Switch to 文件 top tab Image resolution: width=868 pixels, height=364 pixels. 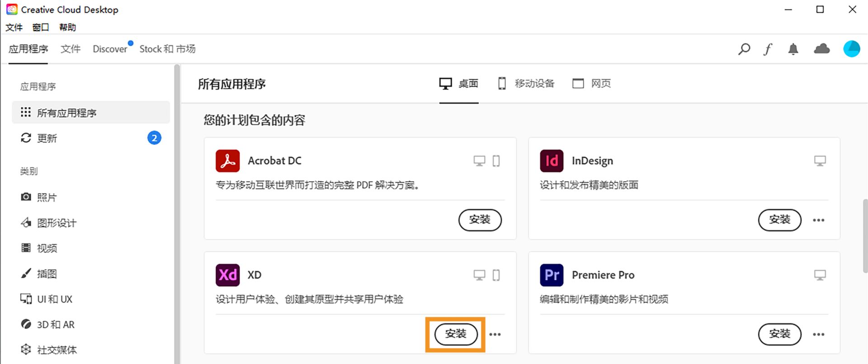point(71,49)
